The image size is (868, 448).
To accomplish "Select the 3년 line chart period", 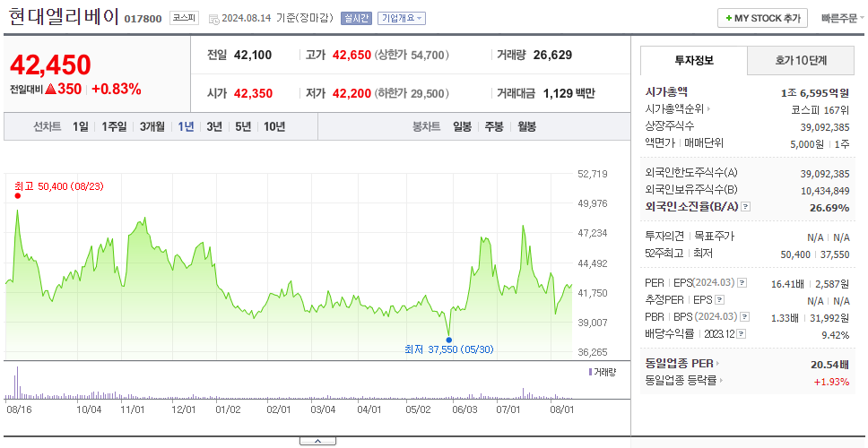I will [x=214, y=126].
